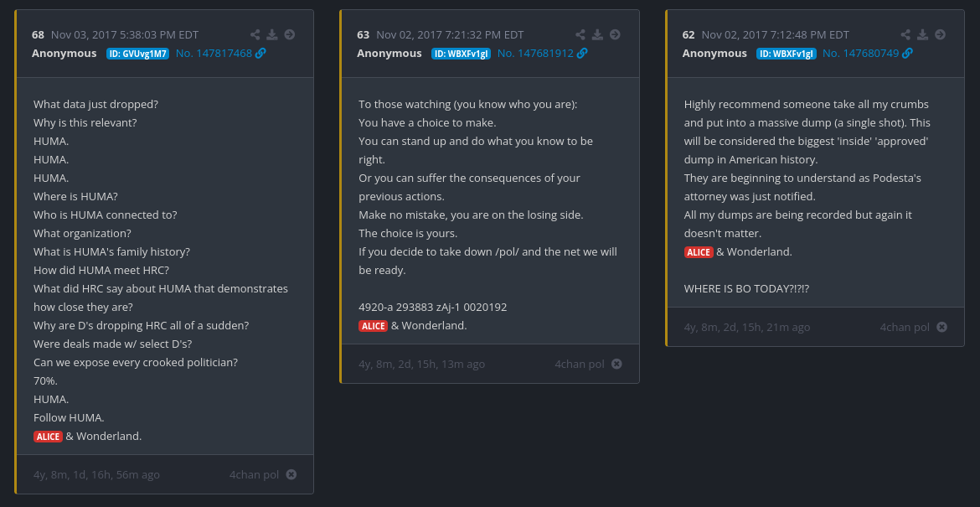Click the red ALICE tag in post 62
980x507 pixels.
coord(698,252)
